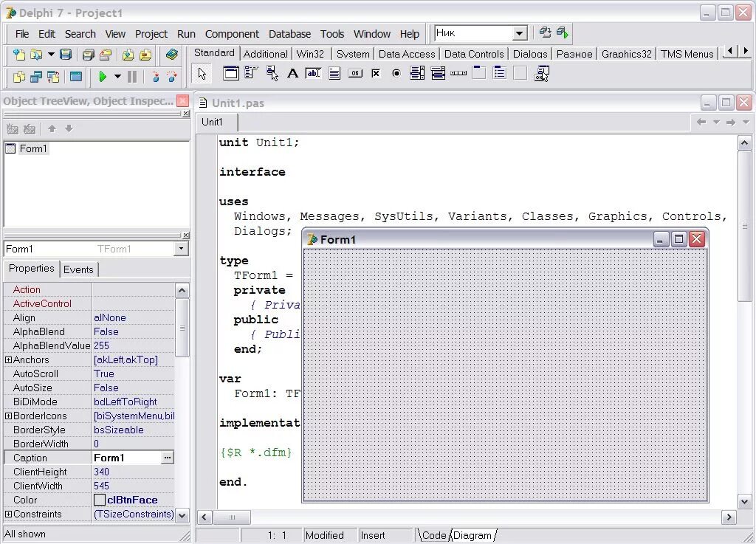Select the RadioGroup component icon
This screenshot has width=756, height=544.
click(500, 73)
